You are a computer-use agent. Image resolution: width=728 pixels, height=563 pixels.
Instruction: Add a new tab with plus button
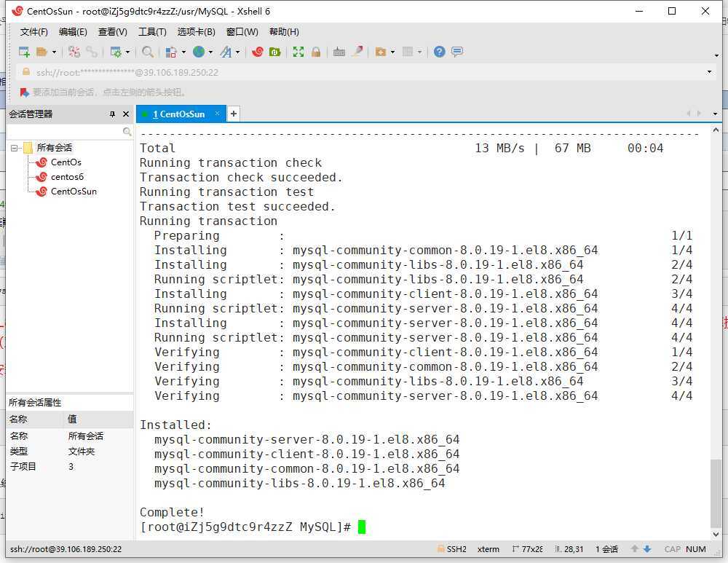[x=234, y=114]
